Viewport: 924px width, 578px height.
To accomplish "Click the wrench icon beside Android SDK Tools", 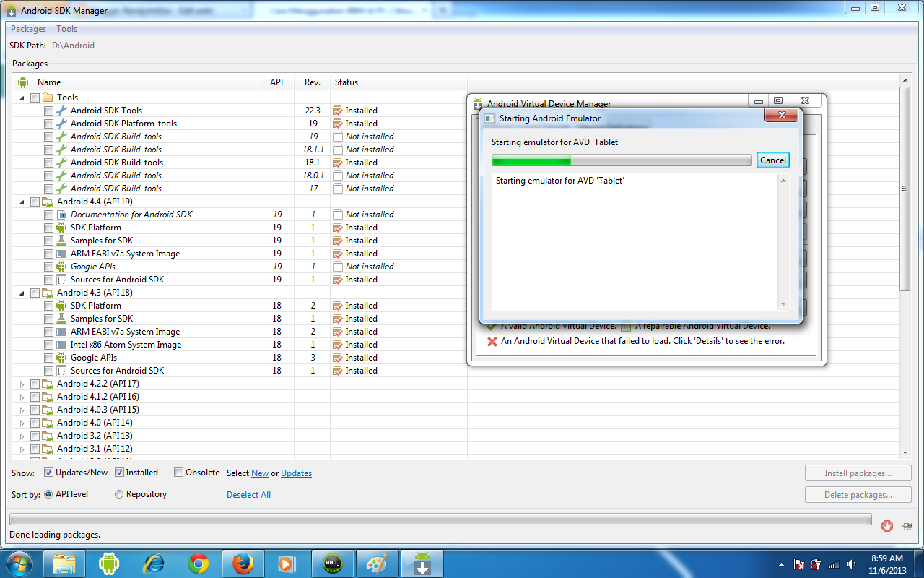I will (61, 111).
